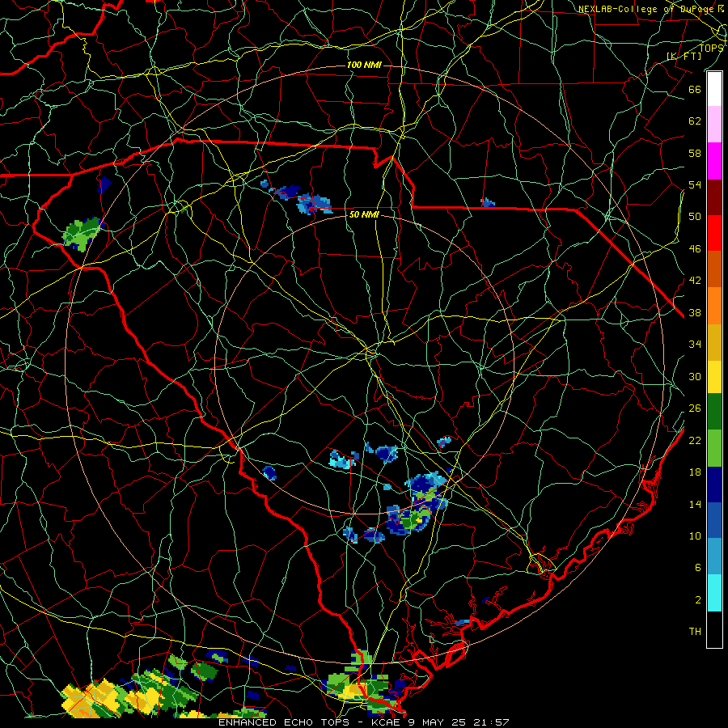Click the legend value 30
728x728 pixels.
point(695,376)
